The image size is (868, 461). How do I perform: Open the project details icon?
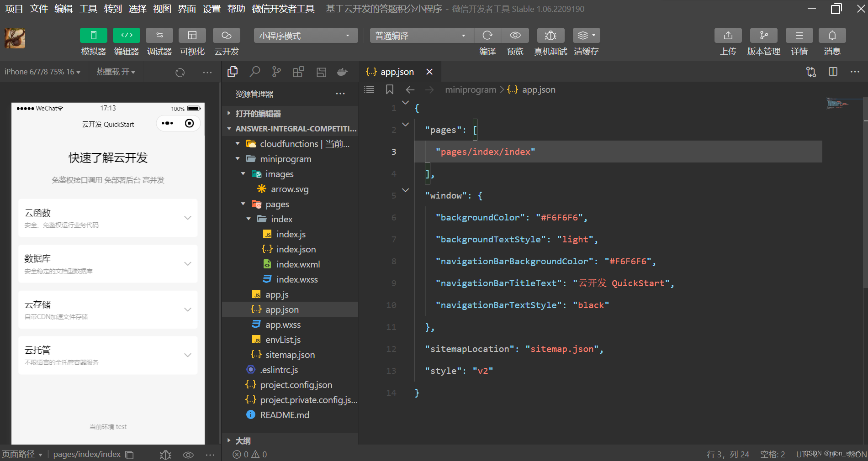(x=799, y=36)
